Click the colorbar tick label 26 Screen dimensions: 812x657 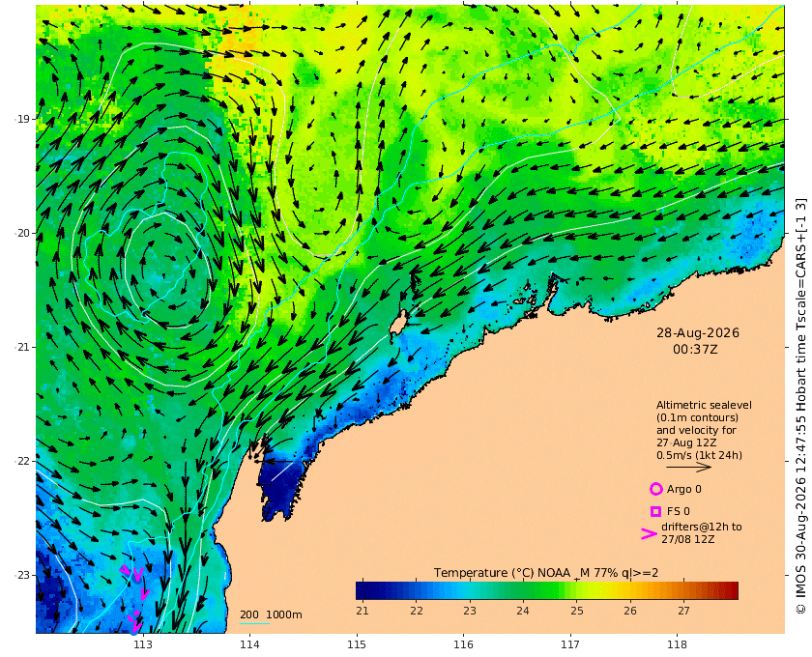pos(629,611)
